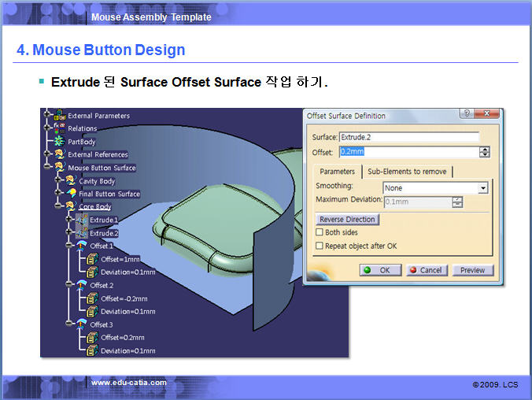Screen dimensions: 532x400
Task: Click the Relations node icon
Action: (59, 128)
